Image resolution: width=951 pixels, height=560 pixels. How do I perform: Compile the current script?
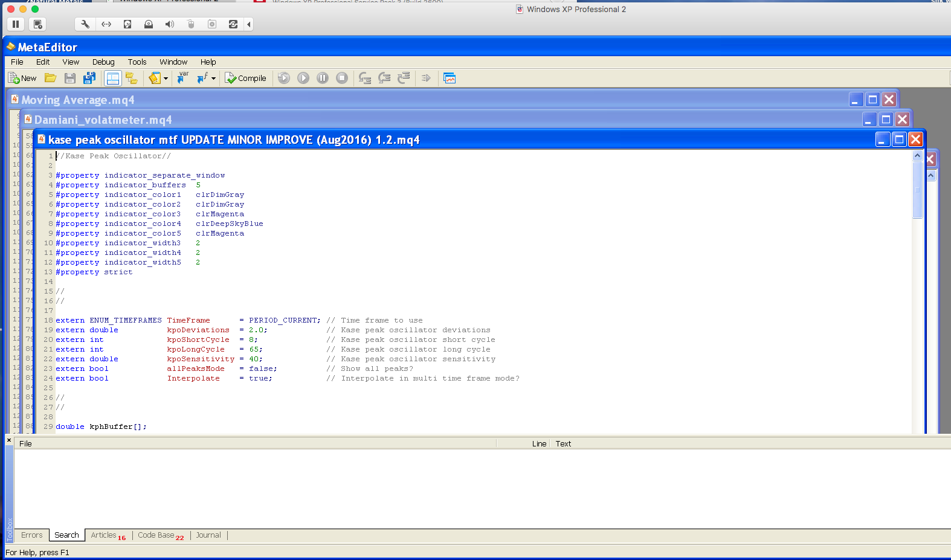245,78
